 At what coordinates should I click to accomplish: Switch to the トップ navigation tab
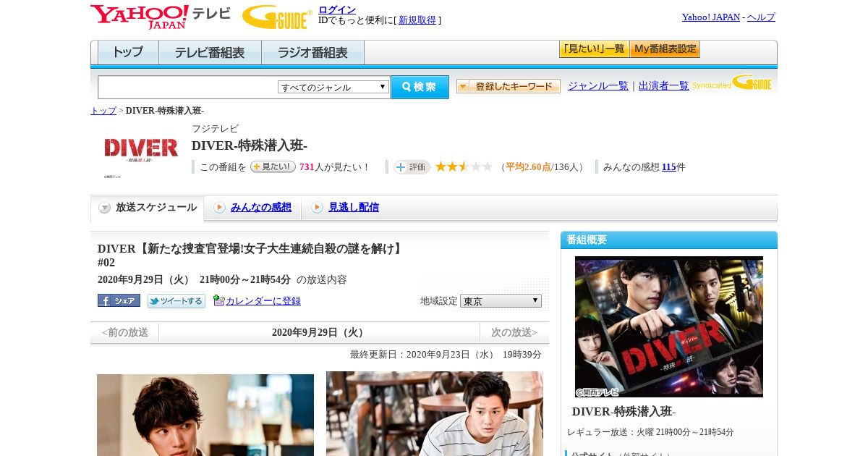click(x=128, y=52)
